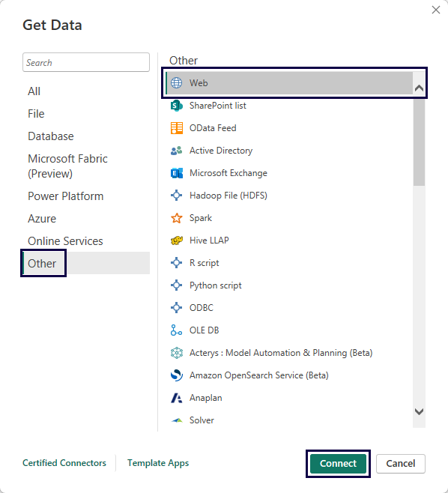
Task: Click the scrollbar down arrow
Action: (x=419, y=411)
